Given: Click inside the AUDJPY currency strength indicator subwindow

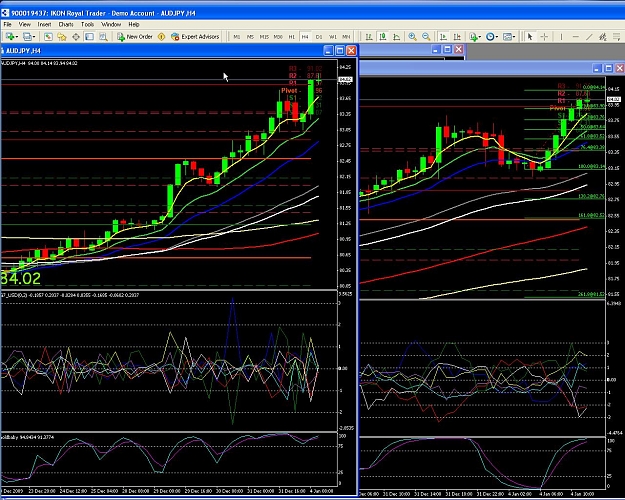Looking at the screenshot, I should [x=169, y=361].
